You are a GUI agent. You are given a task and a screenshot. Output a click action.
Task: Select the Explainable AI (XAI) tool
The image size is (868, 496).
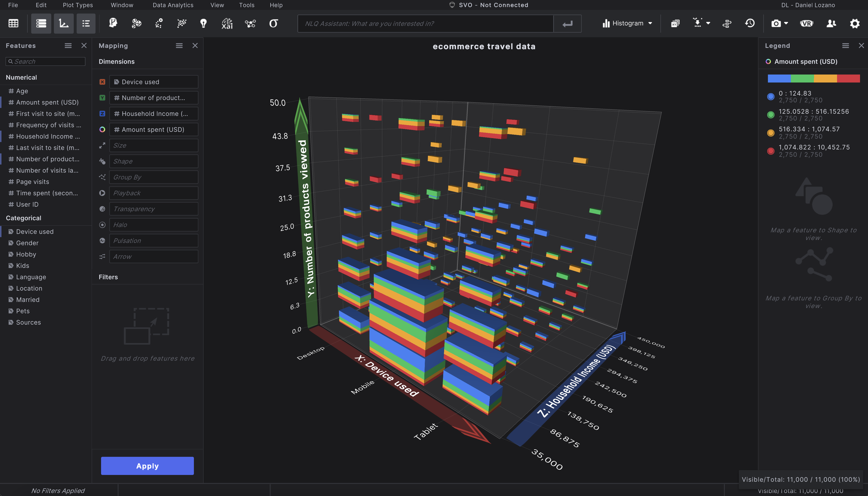point(226,23)
